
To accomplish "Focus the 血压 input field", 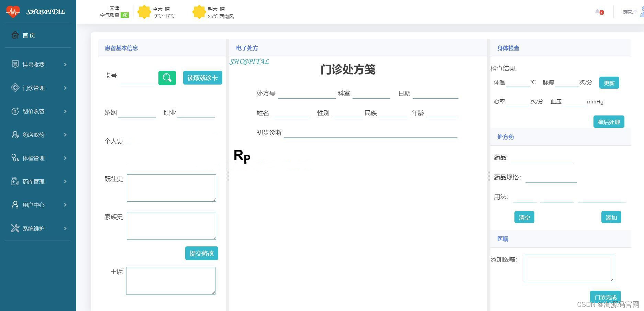I will click(x=575, y=102).
